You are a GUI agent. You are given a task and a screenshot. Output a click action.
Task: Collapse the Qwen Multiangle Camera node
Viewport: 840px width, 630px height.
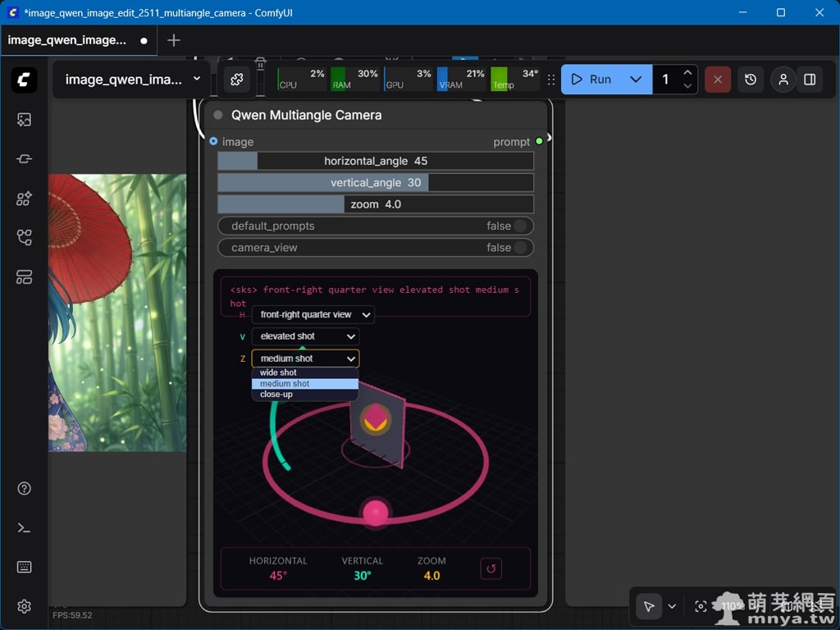point(218,116)
